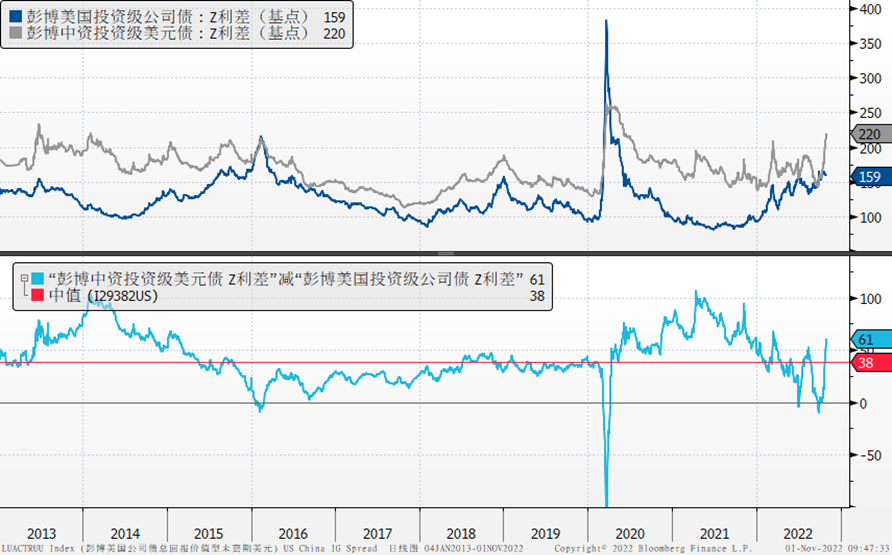Click the dark blue swatch for 彭博美国投资级公司债
Viewport: 892px width, 555px height.
point(16,17)
